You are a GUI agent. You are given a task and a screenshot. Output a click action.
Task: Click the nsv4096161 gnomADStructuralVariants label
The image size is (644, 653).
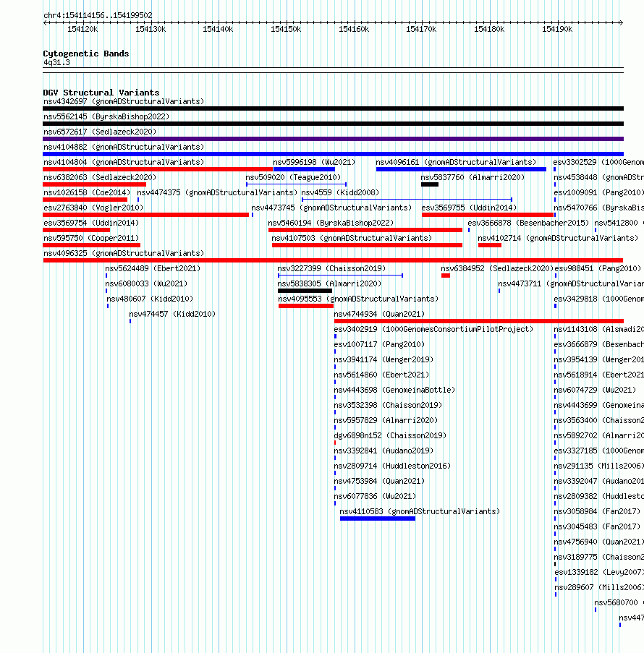click(x=456, y=163)
